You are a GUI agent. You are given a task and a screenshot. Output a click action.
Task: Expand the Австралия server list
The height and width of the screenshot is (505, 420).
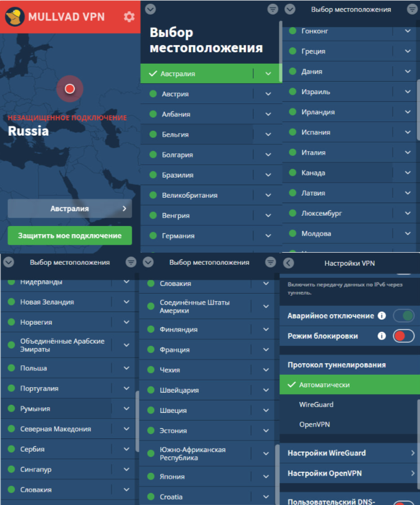pos(268,74)
